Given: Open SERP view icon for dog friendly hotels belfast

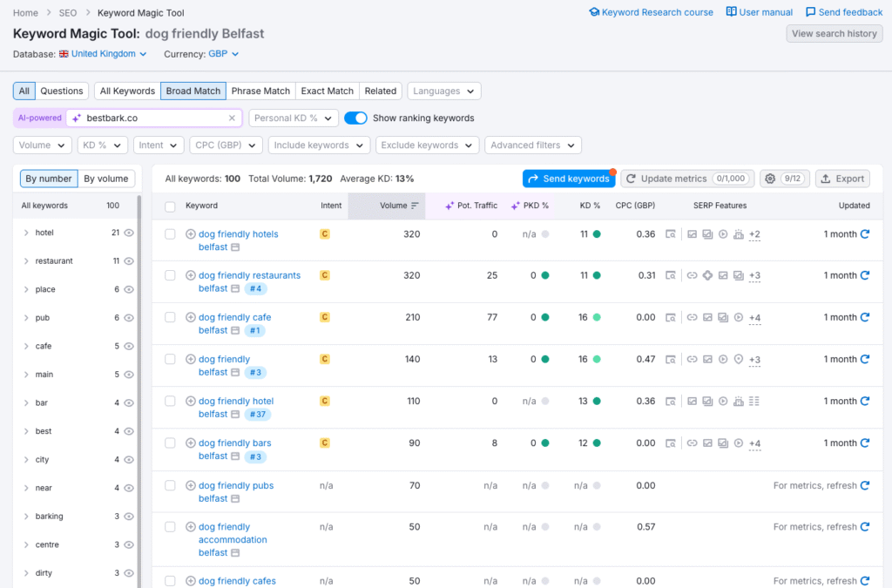Looking at the screenshot, I should [671, 234].
